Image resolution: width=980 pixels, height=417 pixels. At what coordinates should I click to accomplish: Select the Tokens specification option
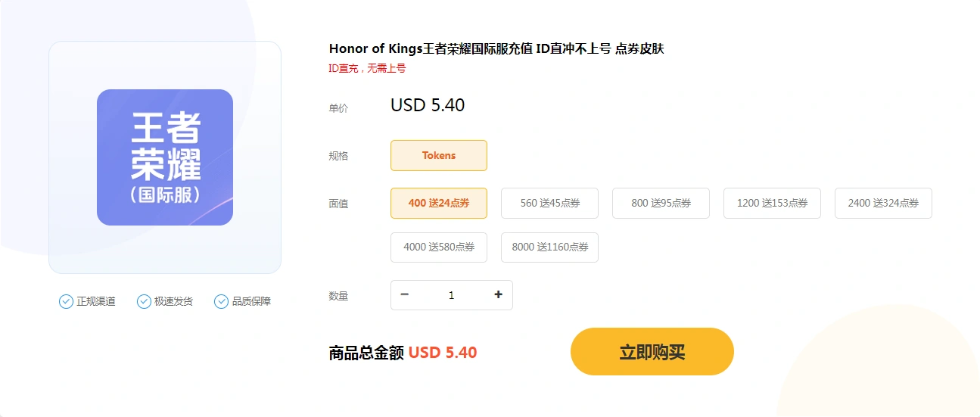tap(439, 155)
